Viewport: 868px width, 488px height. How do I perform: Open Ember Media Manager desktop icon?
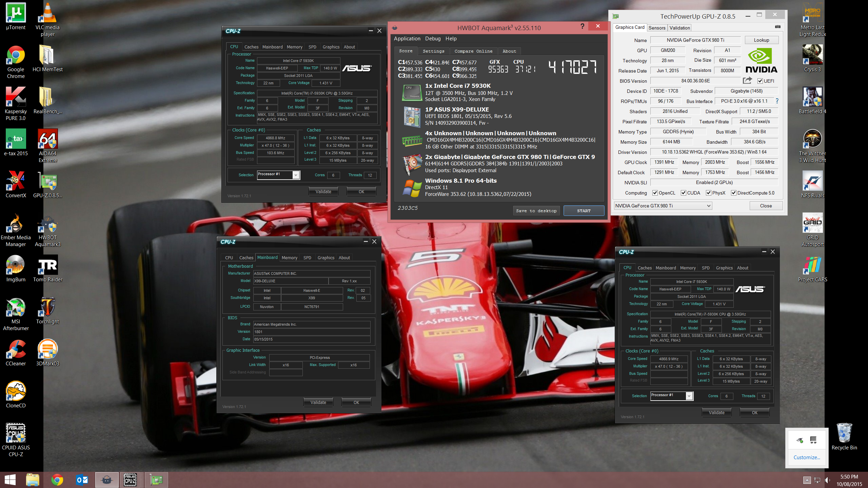(16, 230)
